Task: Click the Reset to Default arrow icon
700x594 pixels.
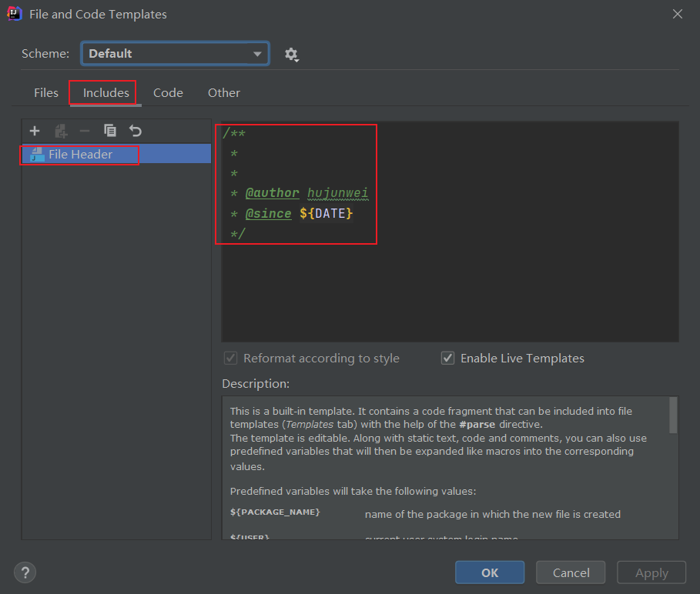Action: point(136,131)
